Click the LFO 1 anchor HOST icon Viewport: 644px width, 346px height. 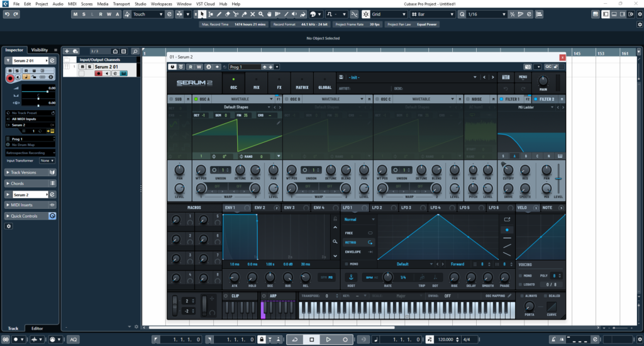[x=351, y=277]
